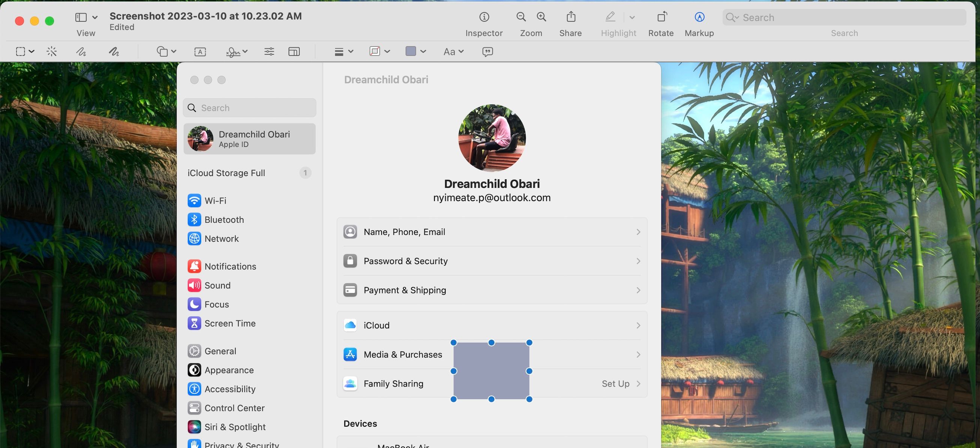Screen dimensions: 980x448
Task: Click the search input field in sidebar
Action: click(250, 107)
